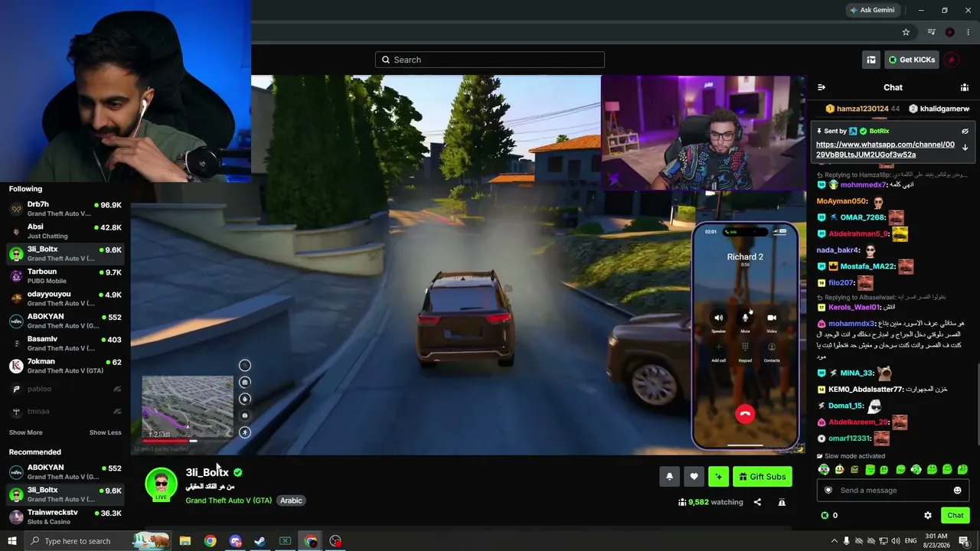Click the Ask Gemini button

[872, 10]
